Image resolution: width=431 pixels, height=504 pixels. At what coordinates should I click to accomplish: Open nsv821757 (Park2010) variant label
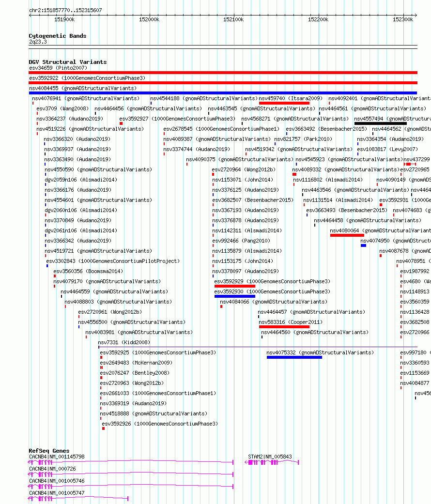[303, 139]
